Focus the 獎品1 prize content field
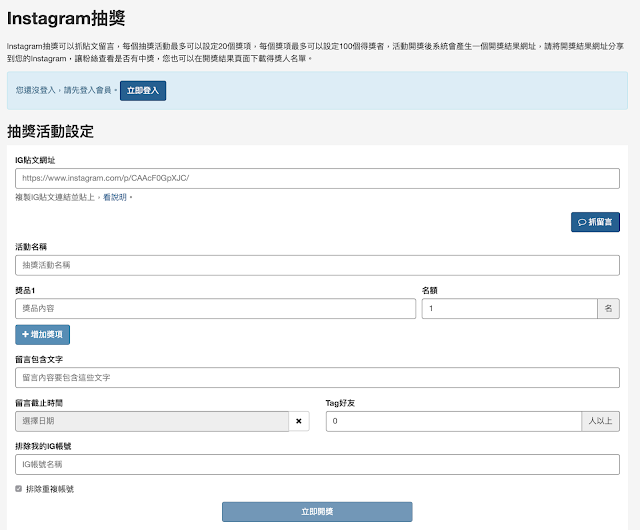This screenshot has width=640, height=530. click(x=216, y=309)
